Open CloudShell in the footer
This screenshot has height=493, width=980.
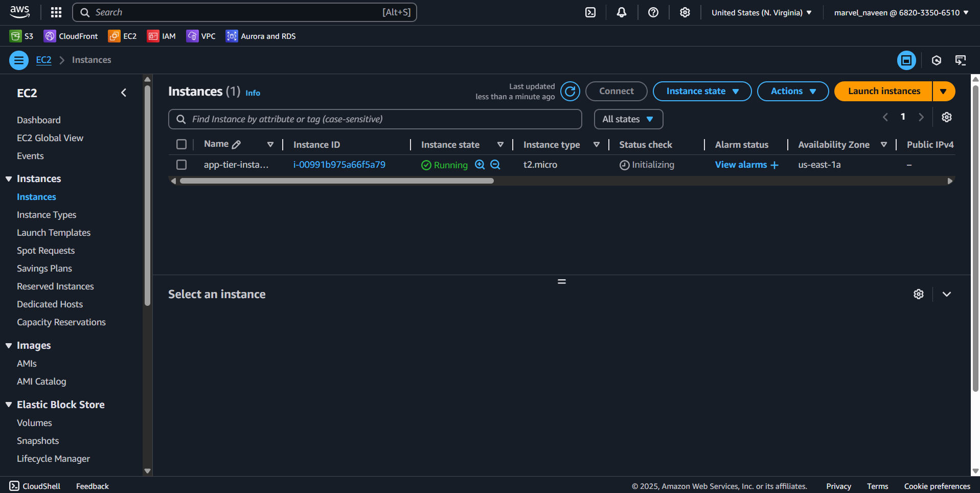[x=35, y=486]
